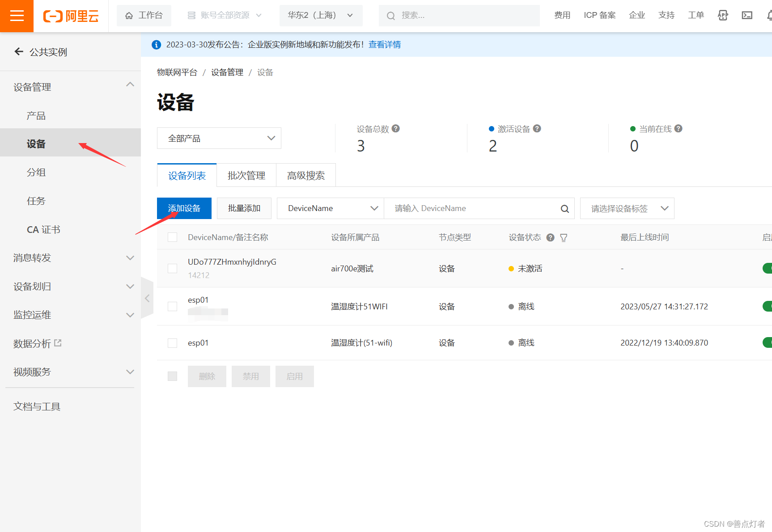Screen dimensions: 772x532
Task: Open the Cloud Shell terminal icon
Action: tap(747, 15)
